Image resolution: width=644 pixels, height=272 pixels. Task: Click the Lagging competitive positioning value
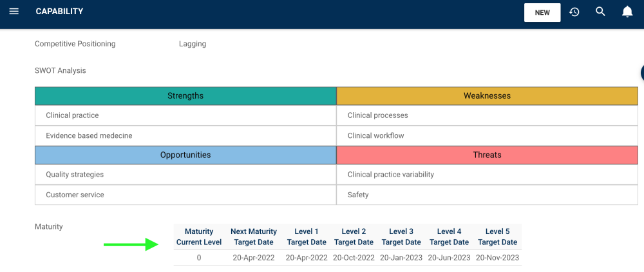pos(193,44)
